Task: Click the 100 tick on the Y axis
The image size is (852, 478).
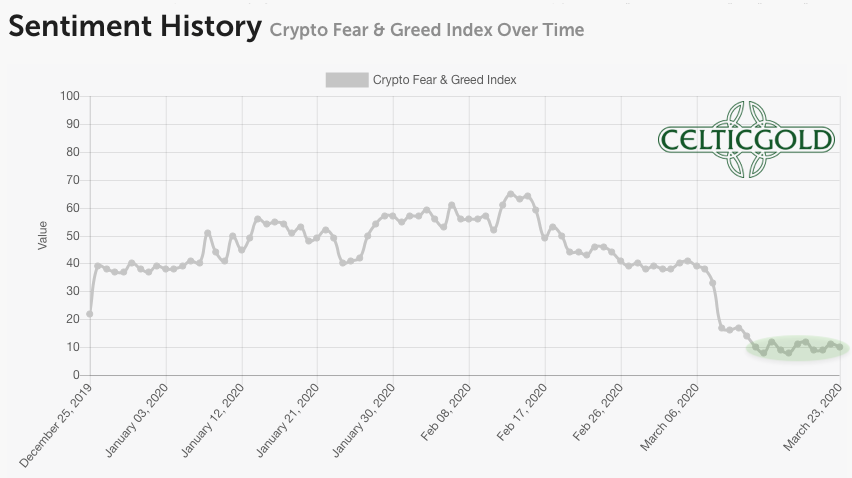Action: [x=70, y=96]
